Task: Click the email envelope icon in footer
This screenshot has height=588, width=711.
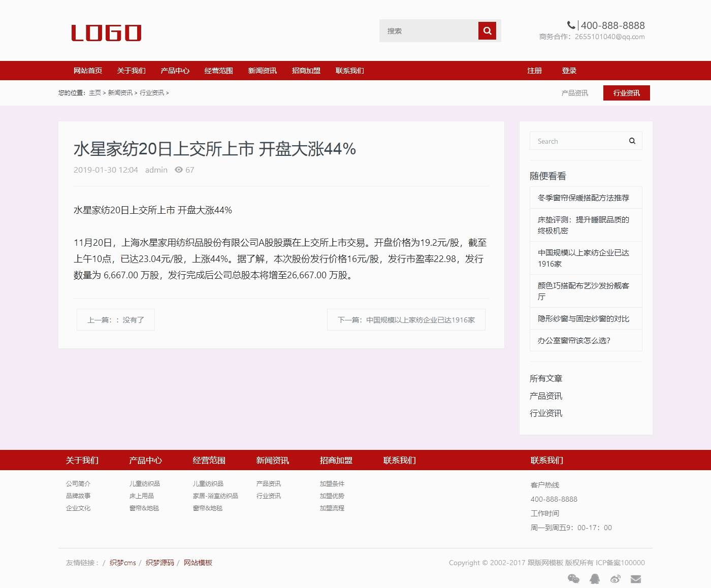Action: coord(636,579)
